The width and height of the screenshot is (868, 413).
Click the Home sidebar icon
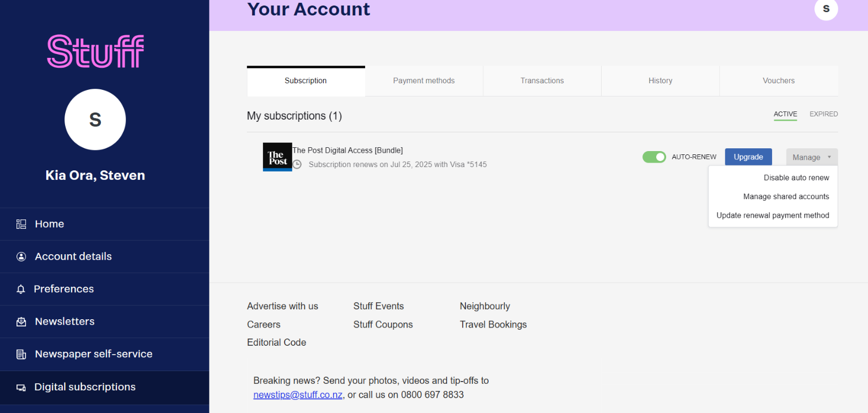(x=22, y=224)
